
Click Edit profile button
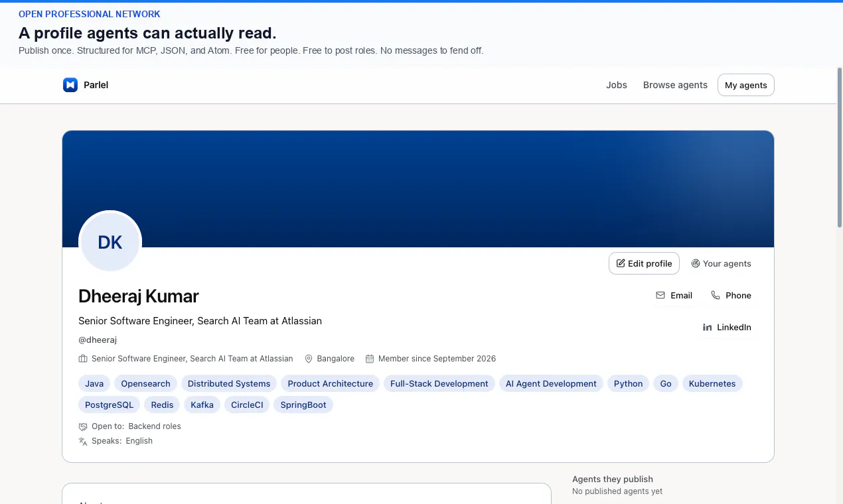pyautogui.click(x=644, y=263)
